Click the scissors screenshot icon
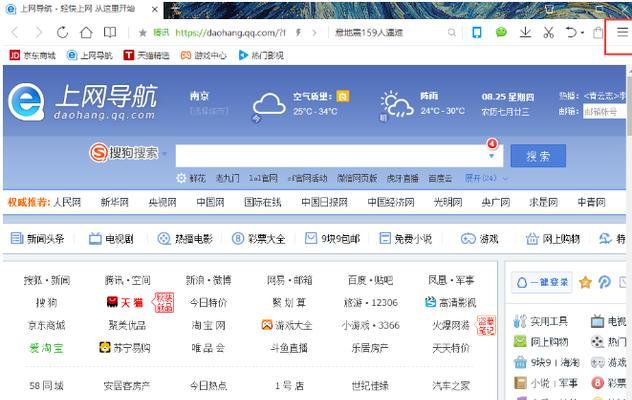Viewport: 632px width, 400px height. click(x=549, y=32)
